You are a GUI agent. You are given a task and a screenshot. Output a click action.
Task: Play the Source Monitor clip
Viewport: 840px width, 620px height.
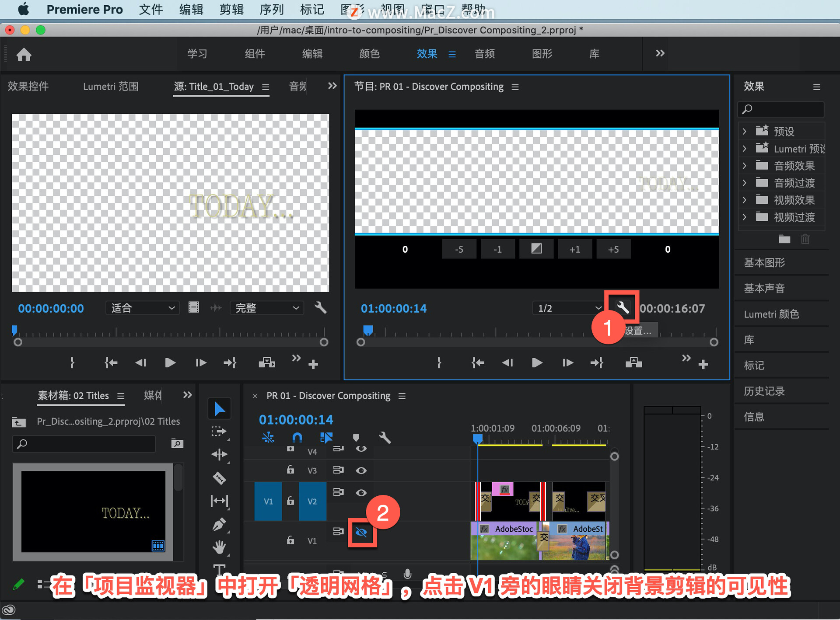(170, 362)
